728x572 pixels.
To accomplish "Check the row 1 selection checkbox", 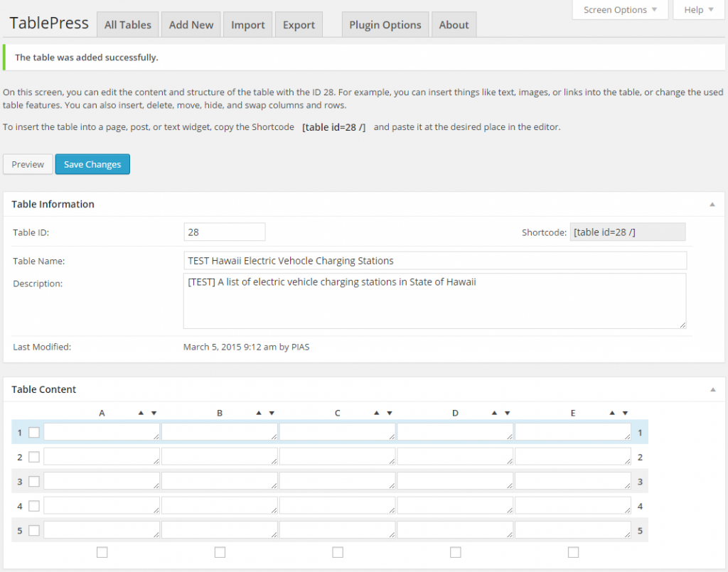I will tap(34, 432).
